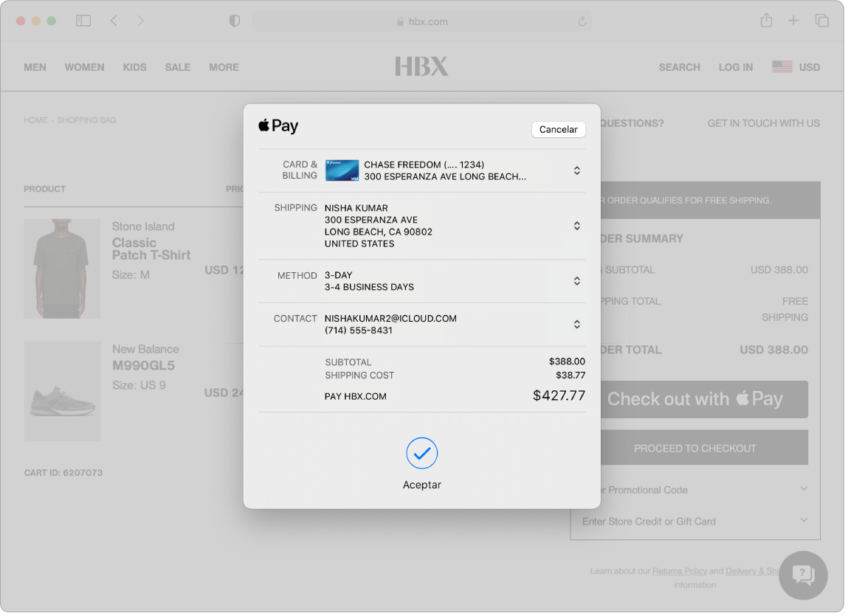The height and width of the screenshot is (616, 848).
Task: Confirm payment with the blue Aceptar checkmark
Action: [x=422, y=454]
